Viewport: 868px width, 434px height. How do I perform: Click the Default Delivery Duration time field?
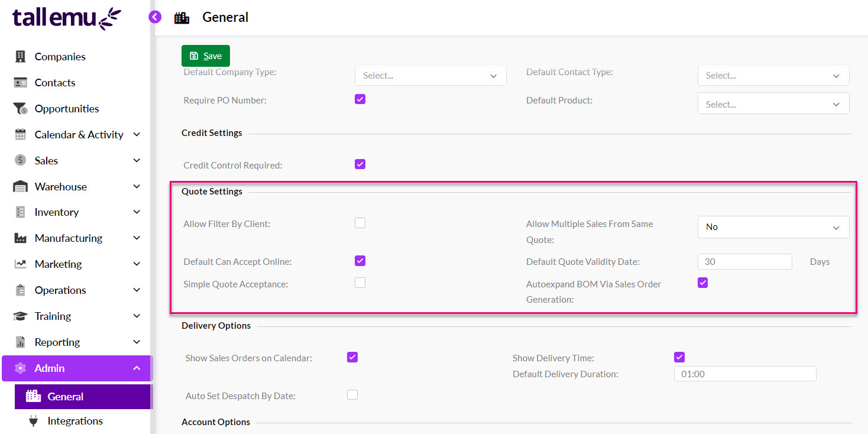tap(744, 373)
